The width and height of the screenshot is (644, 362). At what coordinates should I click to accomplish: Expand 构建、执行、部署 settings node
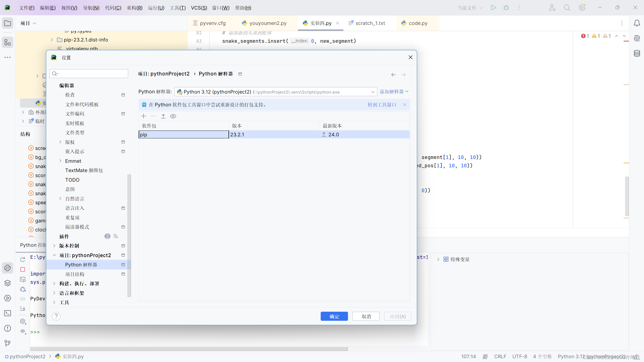click(54, 284)
